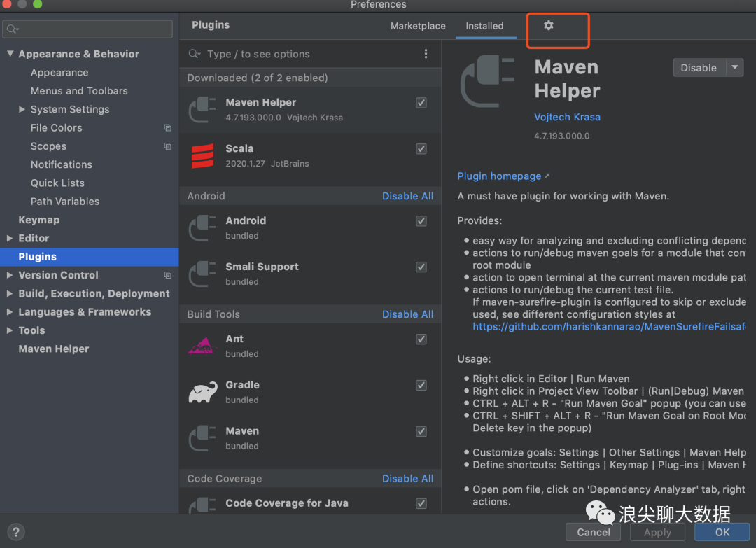Open Maven Helper settings page
This screenshot has width=756, height=548.
(53, 349)
